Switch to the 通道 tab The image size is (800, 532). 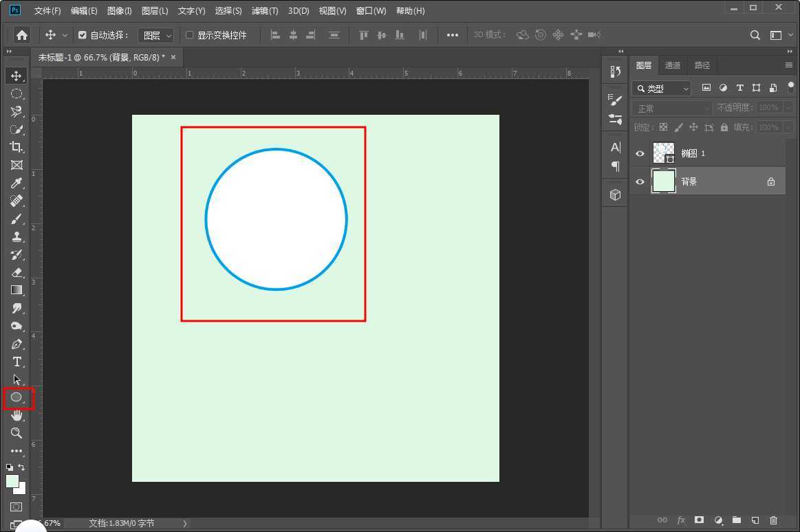(672, 65)
